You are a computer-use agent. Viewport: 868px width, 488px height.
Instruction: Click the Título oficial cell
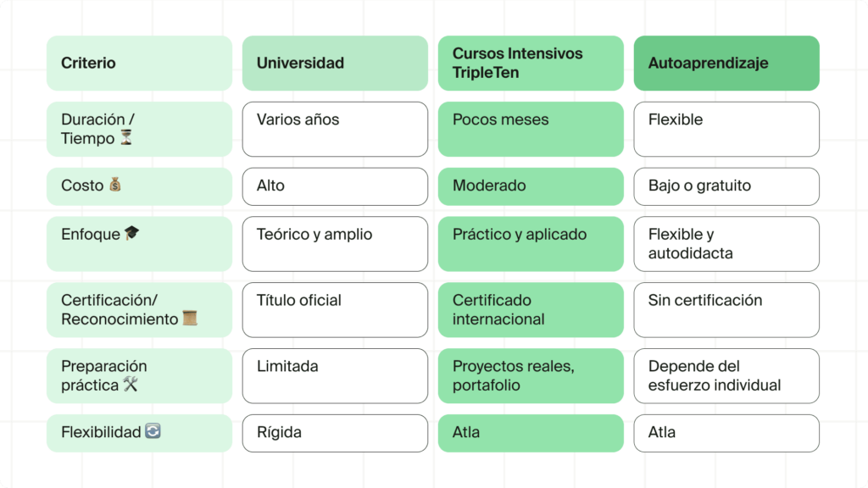335,310
